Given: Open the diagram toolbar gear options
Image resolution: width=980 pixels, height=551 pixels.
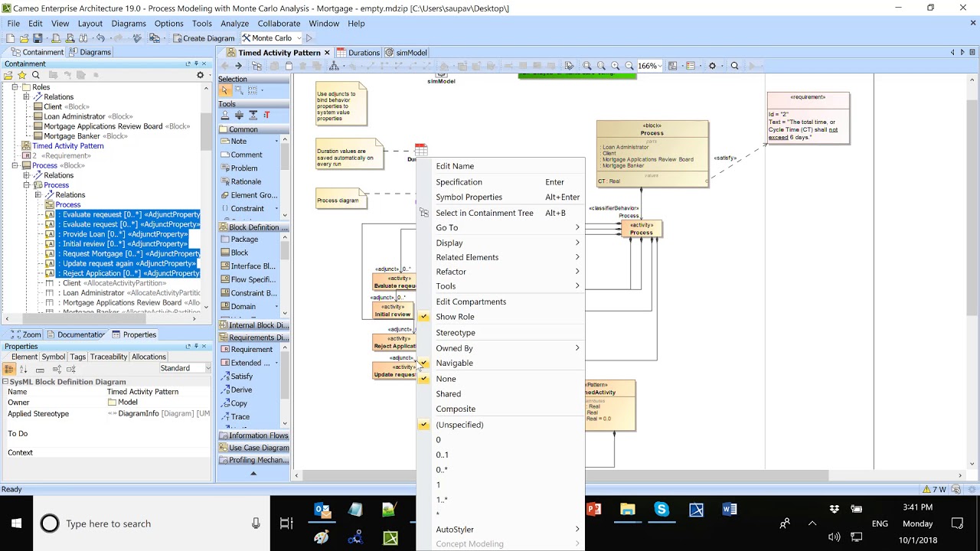Looking at the screenshot, I should coord(712,66).
